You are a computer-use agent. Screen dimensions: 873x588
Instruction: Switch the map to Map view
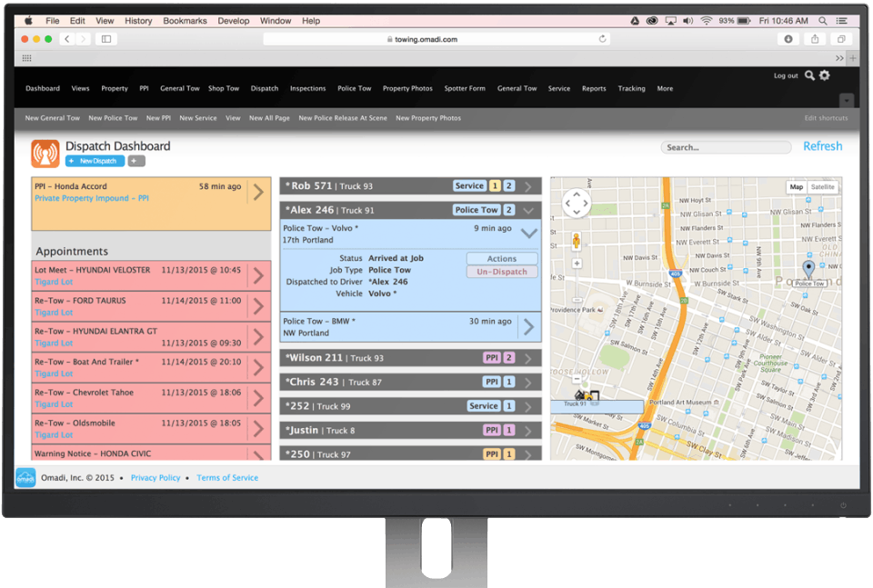pos(797,187)
